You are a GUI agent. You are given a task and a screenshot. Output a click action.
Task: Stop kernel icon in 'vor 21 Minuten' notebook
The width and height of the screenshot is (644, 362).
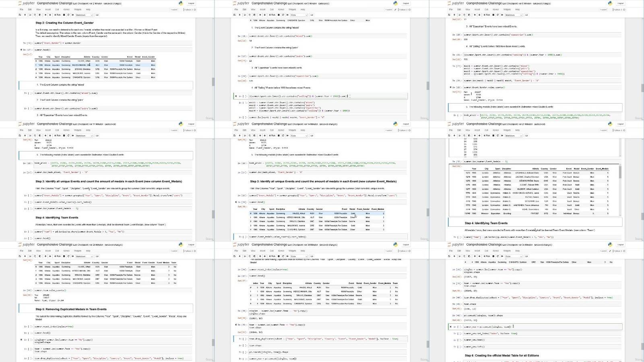click(x=493, y=136)
